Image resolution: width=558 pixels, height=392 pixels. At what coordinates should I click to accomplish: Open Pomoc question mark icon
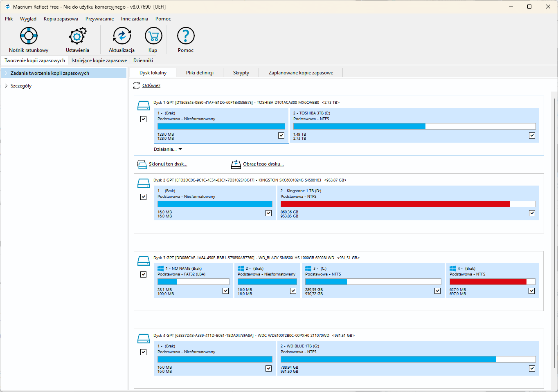coord(186,36)
